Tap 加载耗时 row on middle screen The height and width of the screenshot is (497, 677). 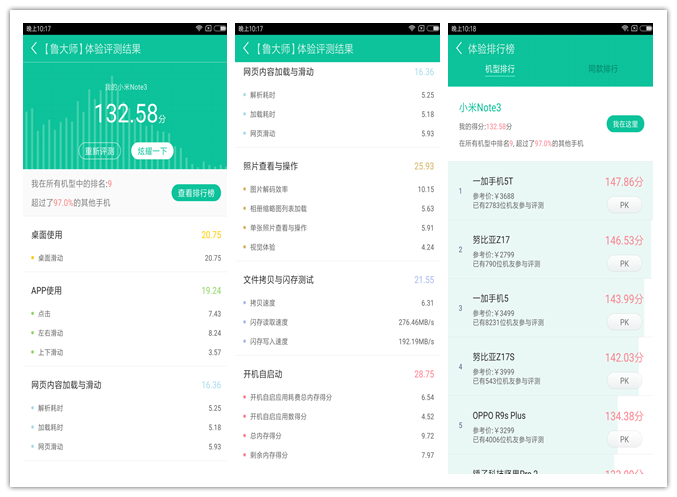337,114
